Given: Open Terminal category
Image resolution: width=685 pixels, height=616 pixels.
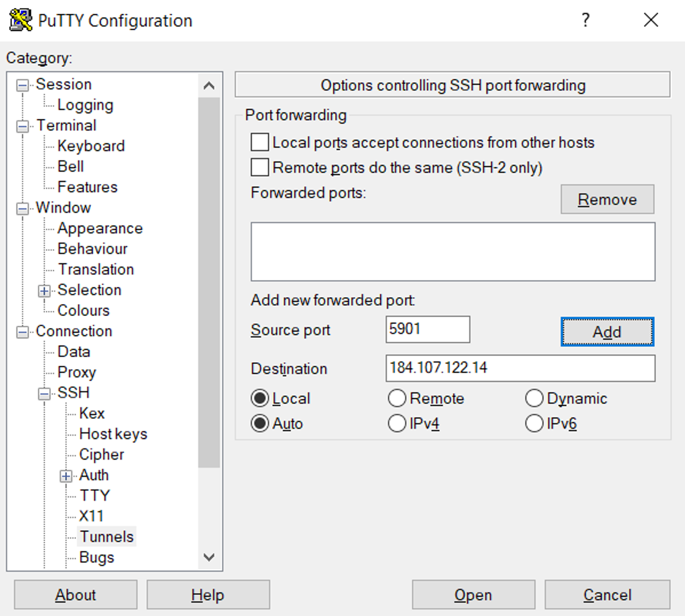Looking at the screenshot, I should 66,125.
